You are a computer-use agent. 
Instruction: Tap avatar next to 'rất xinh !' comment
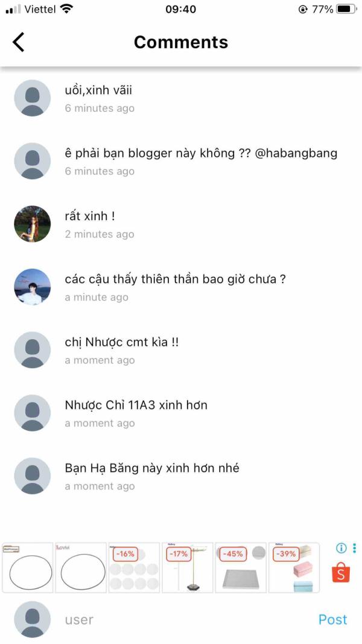[33, 224]
